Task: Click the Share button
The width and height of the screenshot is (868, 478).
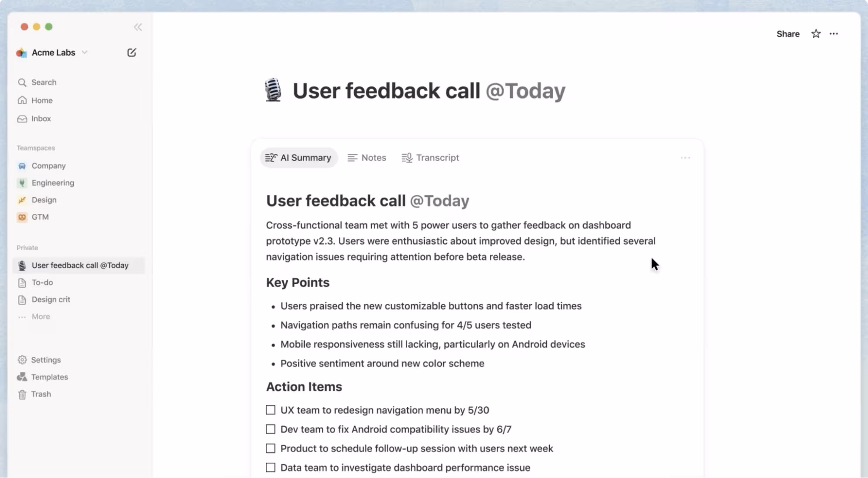Action: pyautogui.click(x=788, y=33)
